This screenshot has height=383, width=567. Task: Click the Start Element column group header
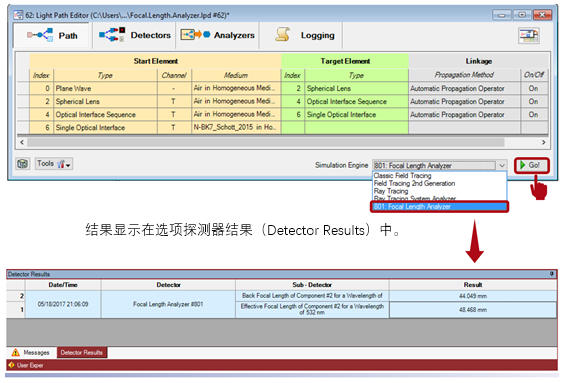[x=155, y=61]
